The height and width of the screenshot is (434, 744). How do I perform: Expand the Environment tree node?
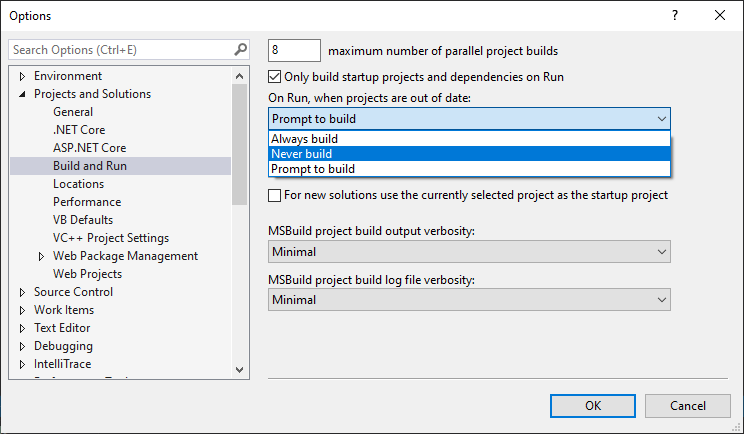point(23,76)
